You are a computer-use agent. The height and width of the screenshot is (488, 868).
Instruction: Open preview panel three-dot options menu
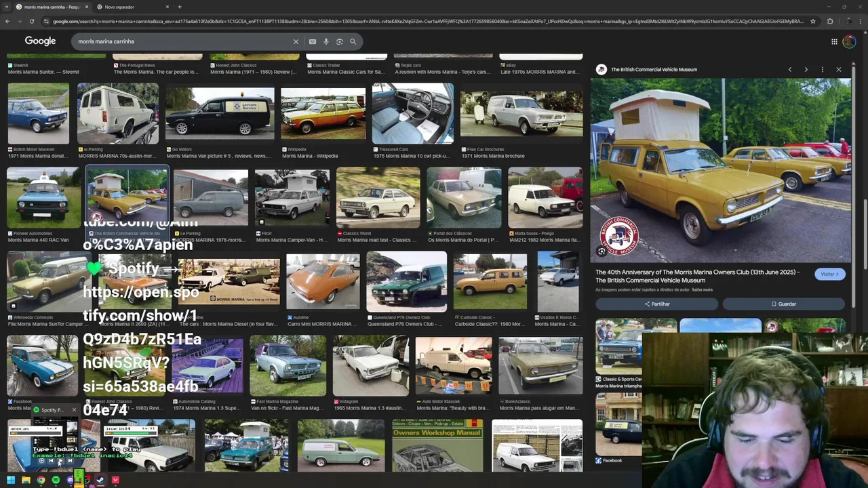click(x=822, y=69)
